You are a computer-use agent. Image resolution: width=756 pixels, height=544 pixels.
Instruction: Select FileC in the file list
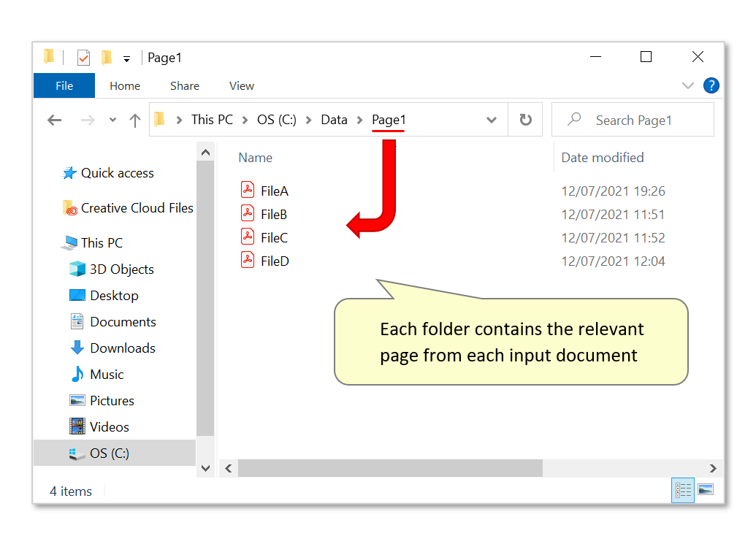click(273, 237)
